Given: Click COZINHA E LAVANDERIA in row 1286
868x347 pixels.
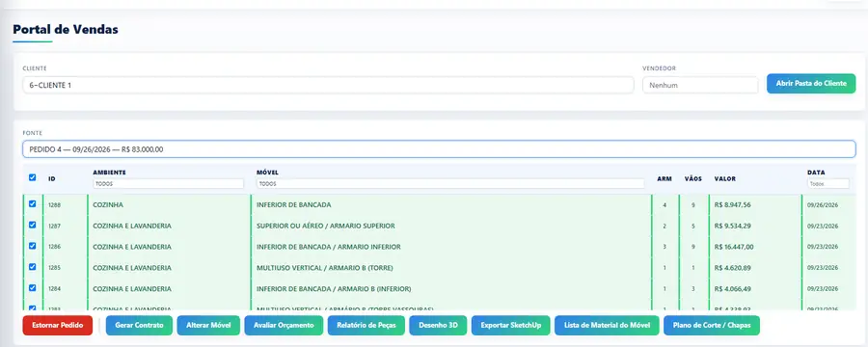Looking at the screenshot, I should 132,247.
